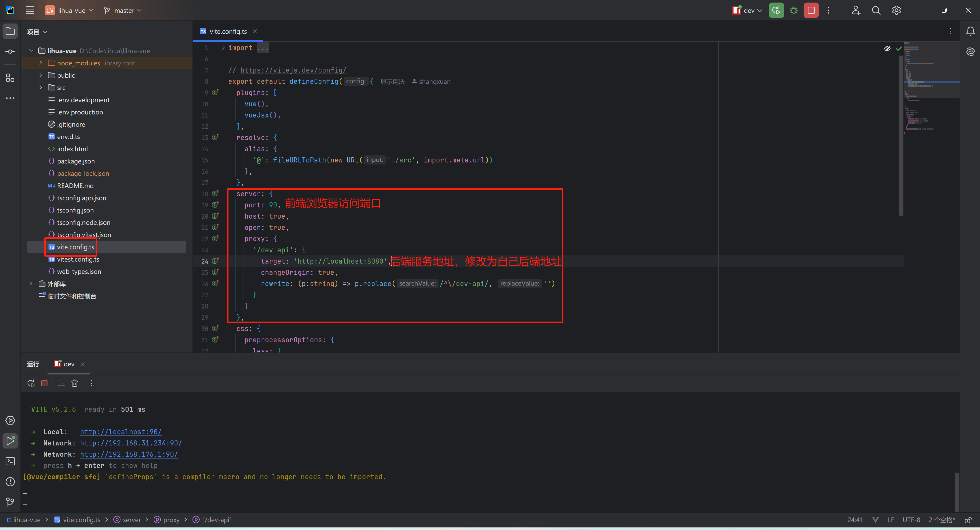Viewport: 980px width, 530px height.
Task: Open AI Assistant swirl icon
Action: click(x=970, y=51)
